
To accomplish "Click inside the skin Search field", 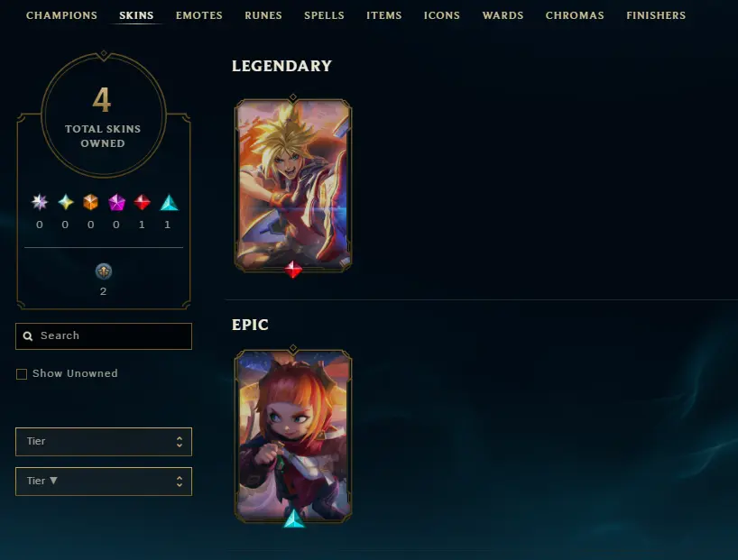I will (104, 336).
